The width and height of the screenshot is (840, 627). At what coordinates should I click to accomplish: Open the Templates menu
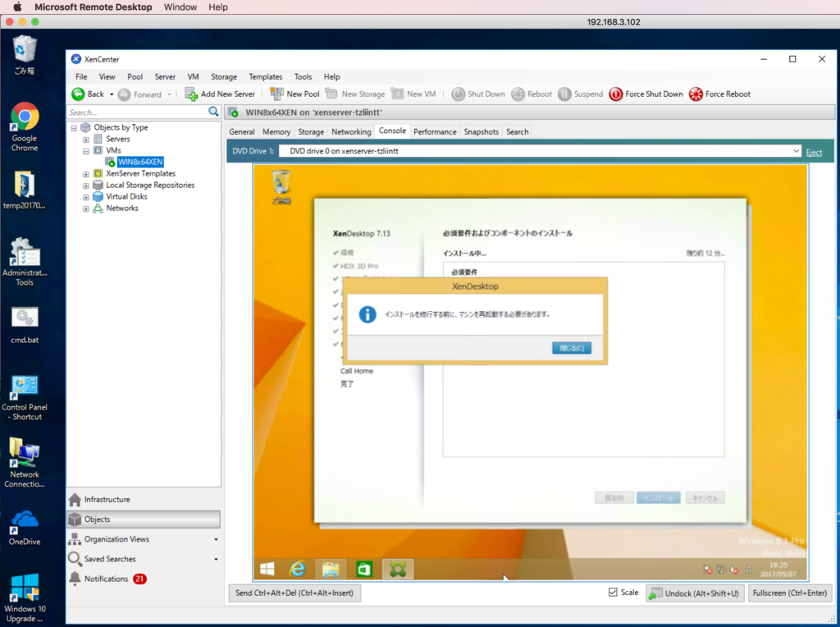265,76
